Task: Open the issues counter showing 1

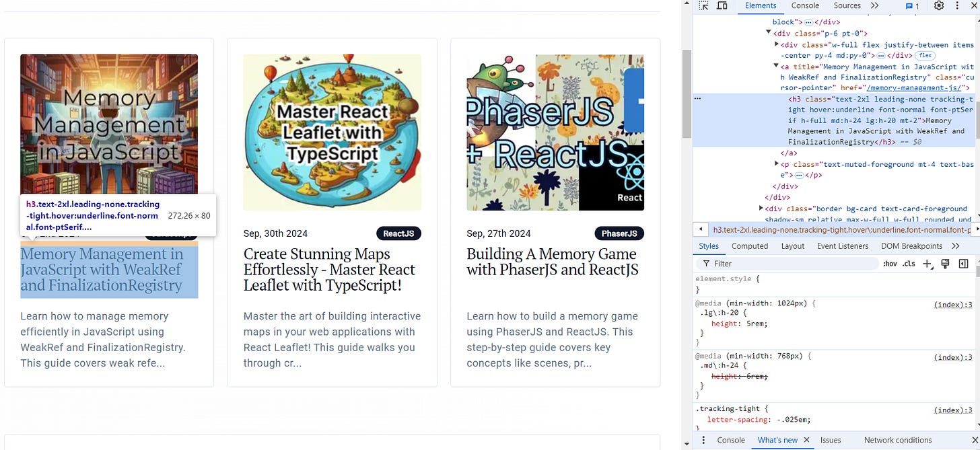Action: (x=913, y=6)
